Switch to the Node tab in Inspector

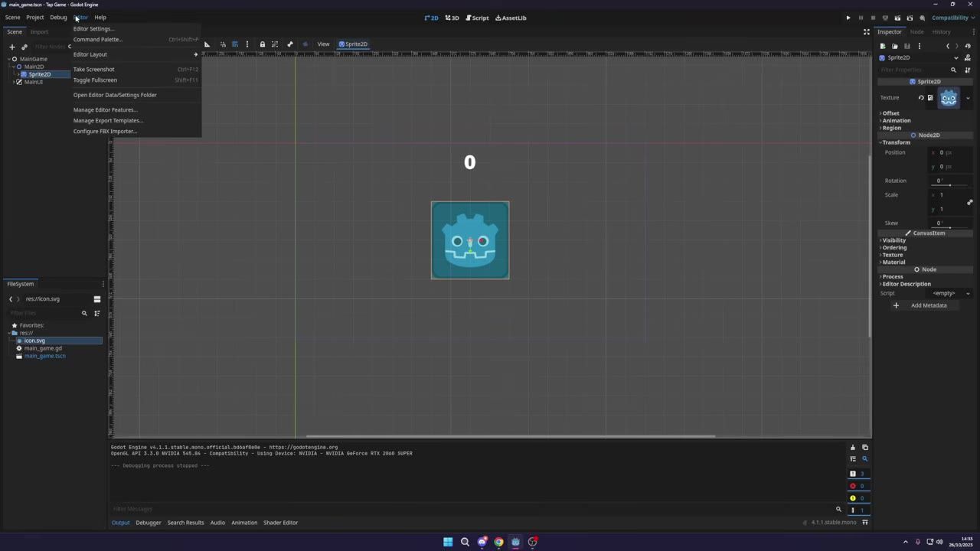916,32
